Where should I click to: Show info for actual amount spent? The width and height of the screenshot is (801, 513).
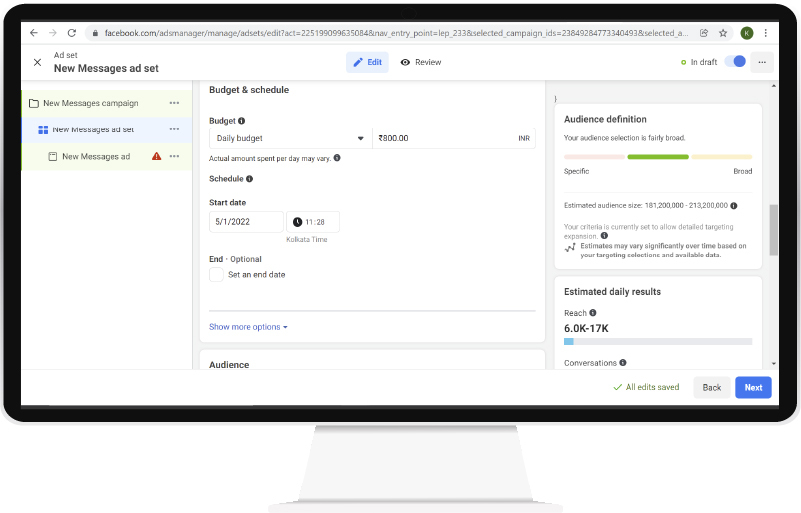[337, 158]
